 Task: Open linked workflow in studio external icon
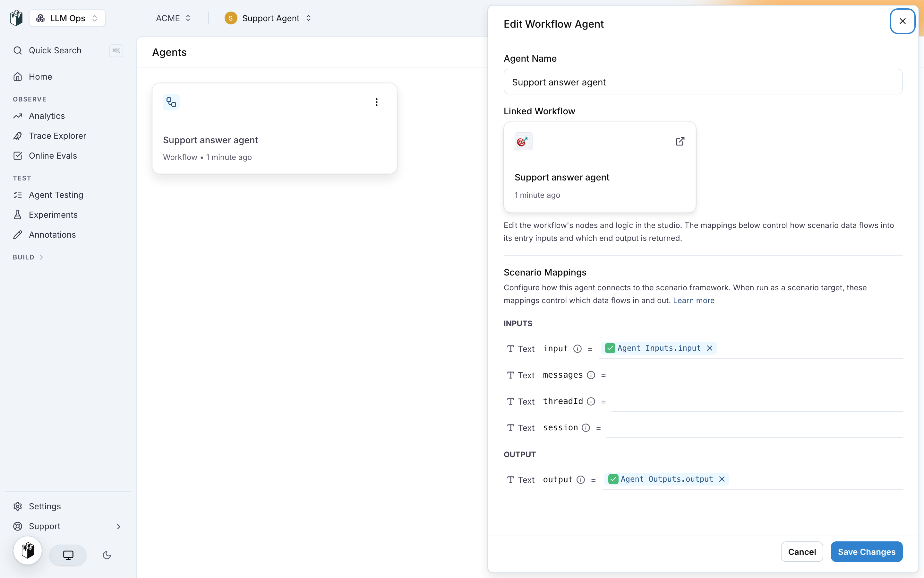click(x=680, y=141)
